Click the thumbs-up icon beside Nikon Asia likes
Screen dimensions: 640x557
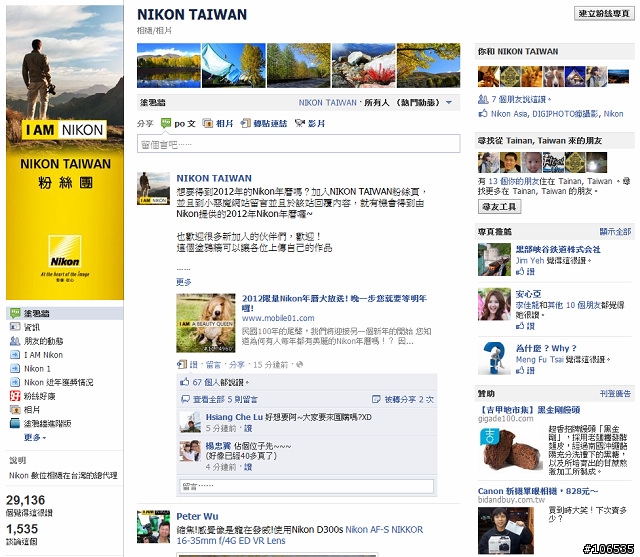(x=483, y=113)
